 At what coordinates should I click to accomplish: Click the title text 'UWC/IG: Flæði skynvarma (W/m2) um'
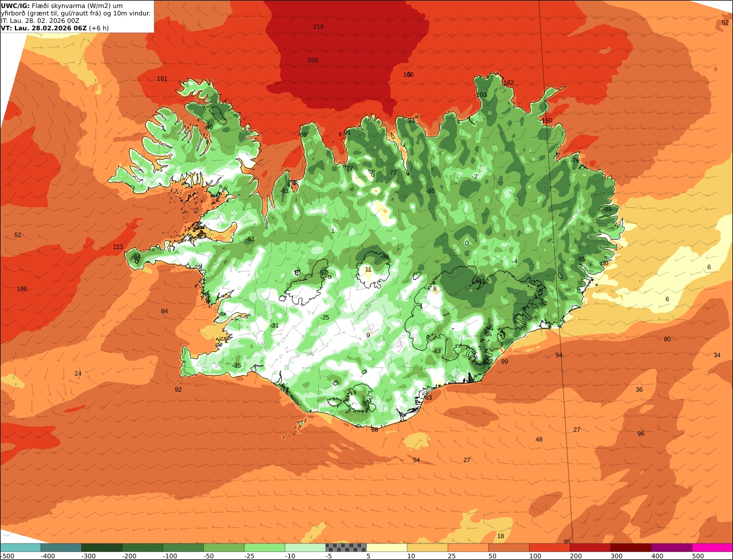point(61,6)
